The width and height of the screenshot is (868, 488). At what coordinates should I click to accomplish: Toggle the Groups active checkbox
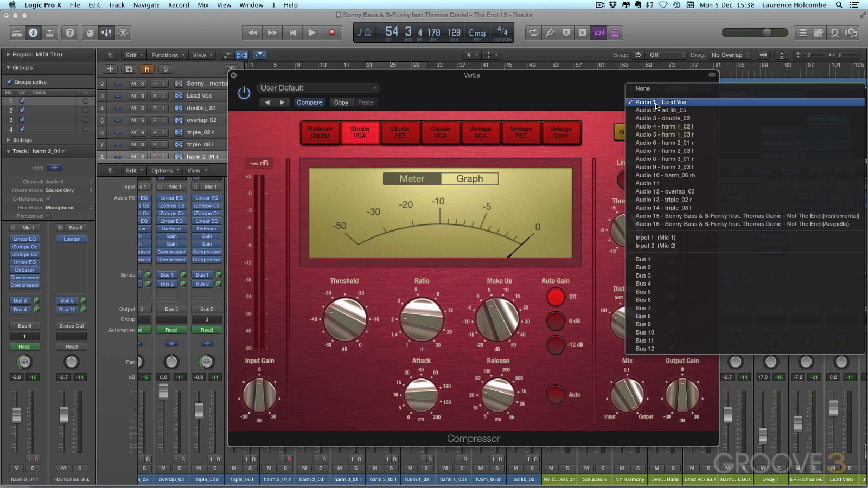(x=9, y=81)
